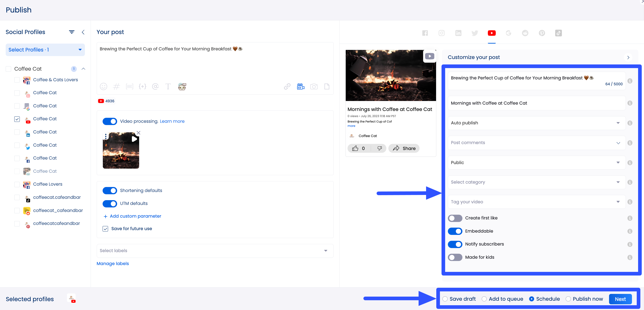Uncheck Save for future use

[105, 229]
